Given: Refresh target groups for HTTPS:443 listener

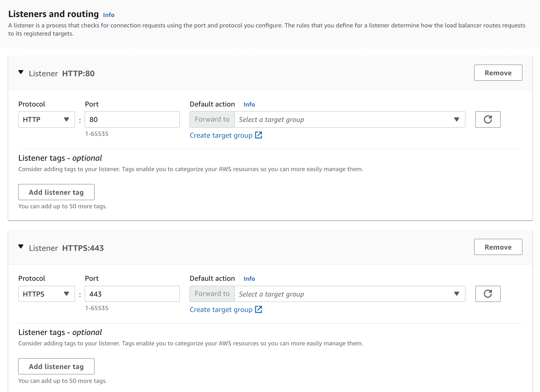Looking at the screenshot, I should tap(488, 294).
